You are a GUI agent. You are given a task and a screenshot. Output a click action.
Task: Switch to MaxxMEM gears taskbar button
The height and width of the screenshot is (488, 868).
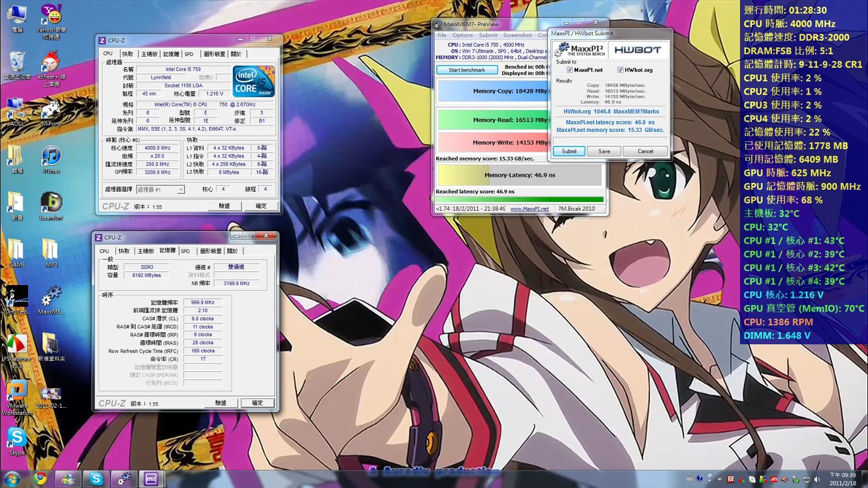pyautogui.click(x=124, y=479)
